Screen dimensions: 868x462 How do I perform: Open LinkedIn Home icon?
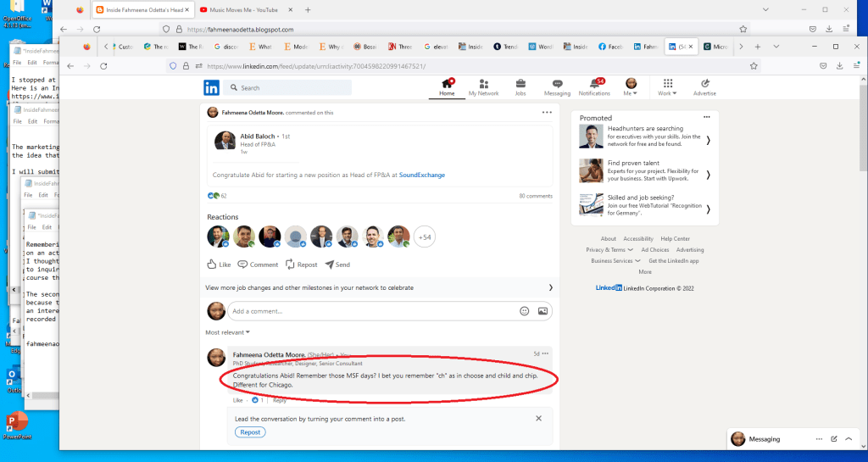click(x=447, y=86)
